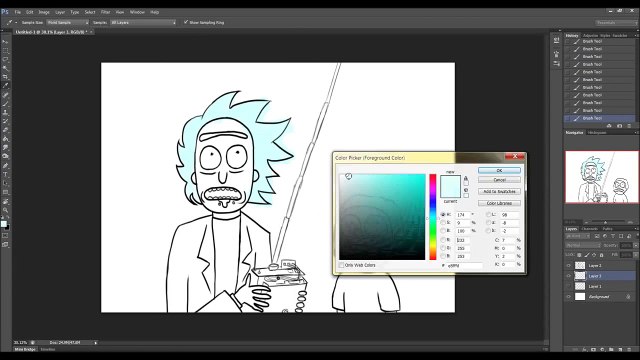Create a new layer via Layers footer icon

[x=620, y=349]
